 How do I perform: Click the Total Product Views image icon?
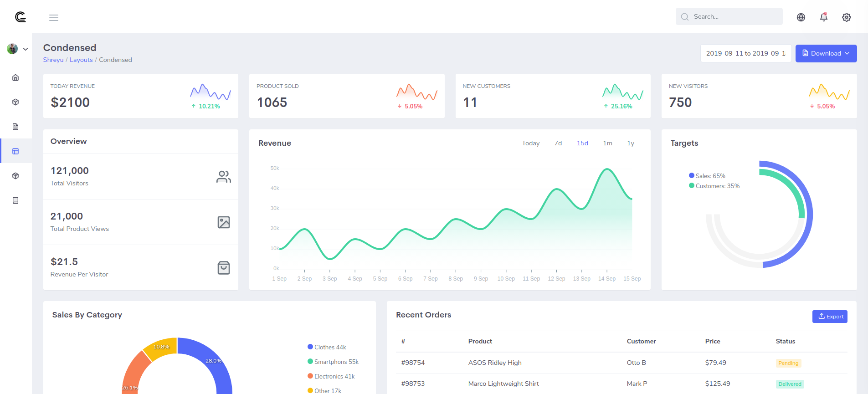(x=224, y=222)
